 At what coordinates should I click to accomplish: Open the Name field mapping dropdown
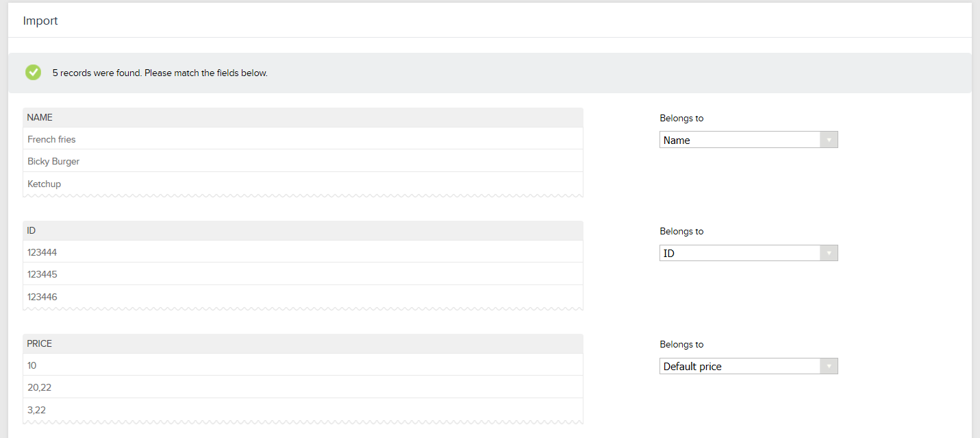[740, 139]
